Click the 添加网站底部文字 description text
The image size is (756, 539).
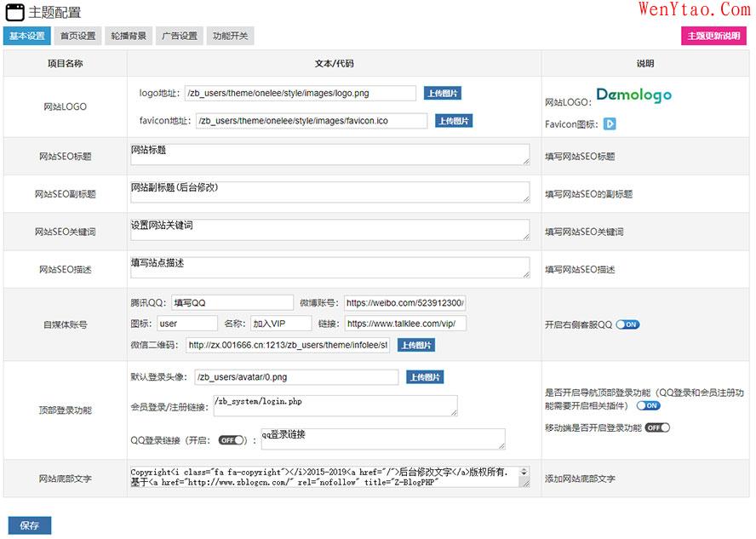point(580,479)
